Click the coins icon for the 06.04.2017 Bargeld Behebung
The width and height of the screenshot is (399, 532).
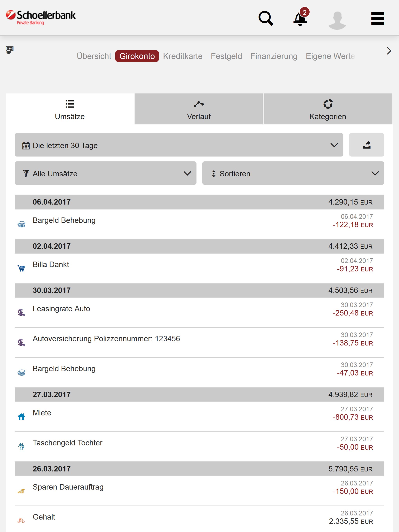click(x=21, y=224)
